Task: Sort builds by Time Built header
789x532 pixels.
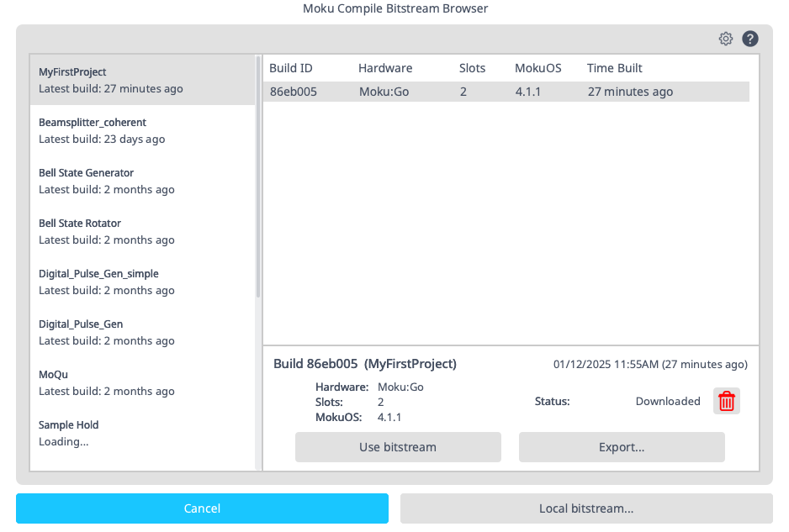Action: point(615,68)
